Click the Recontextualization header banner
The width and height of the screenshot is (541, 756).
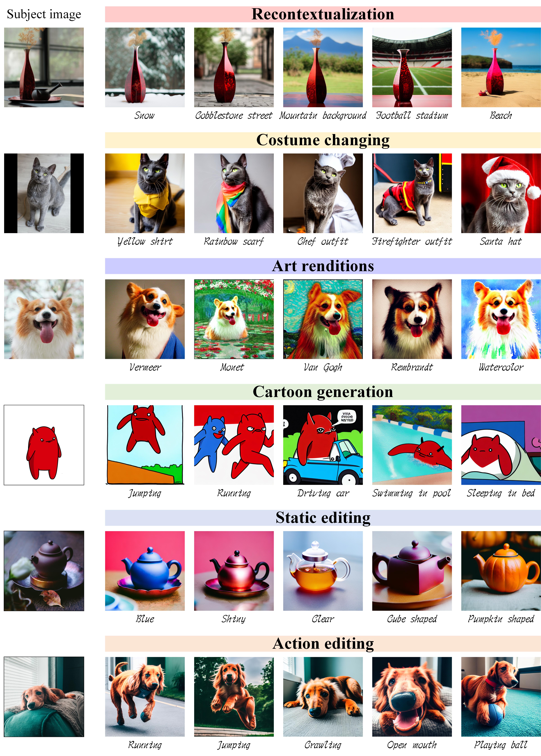[323, 14]
